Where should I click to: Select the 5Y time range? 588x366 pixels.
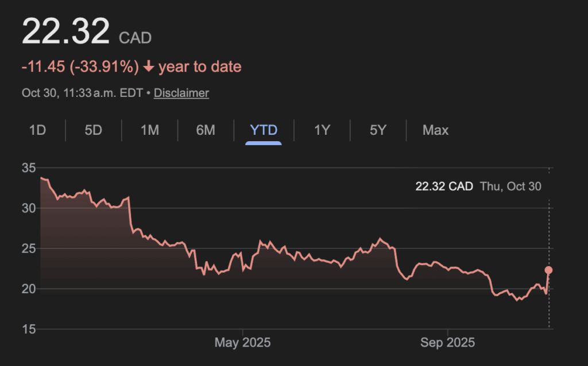pyautogui.click(x=378, y=130)
